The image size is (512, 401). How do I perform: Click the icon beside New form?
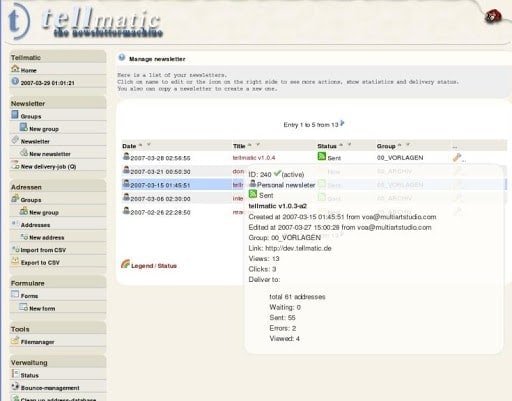(x=24, y=307)
